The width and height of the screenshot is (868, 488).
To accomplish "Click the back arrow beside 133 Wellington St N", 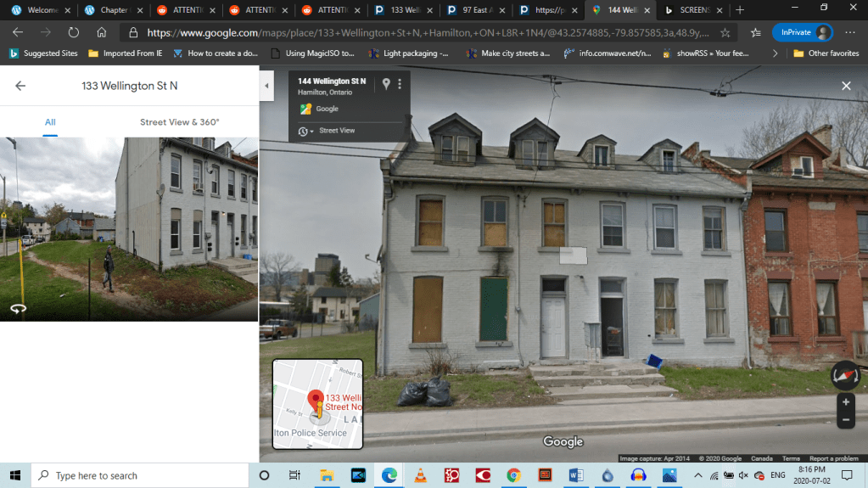I will pos(20,86).
